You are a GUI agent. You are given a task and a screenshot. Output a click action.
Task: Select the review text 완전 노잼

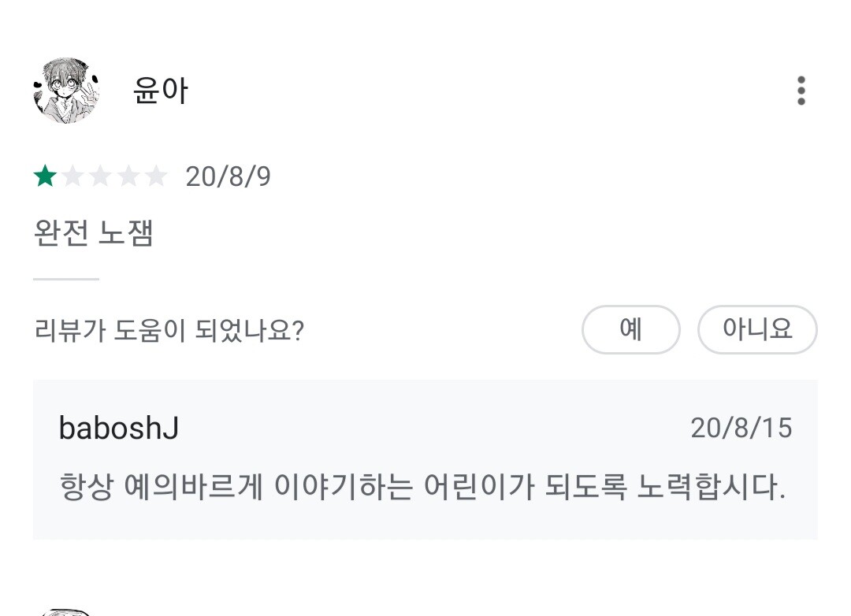click(93, 234)
